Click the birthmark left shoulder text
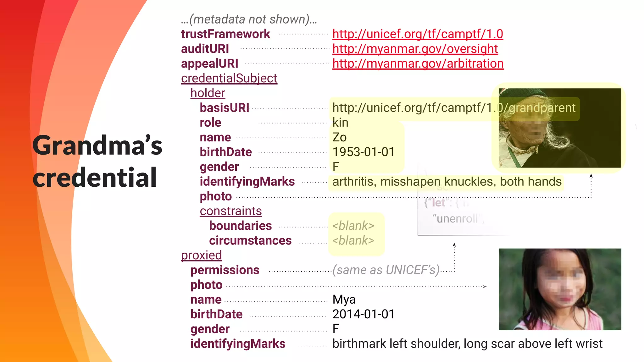This screenshot has width=644, height=362. [x=467, y=344]
